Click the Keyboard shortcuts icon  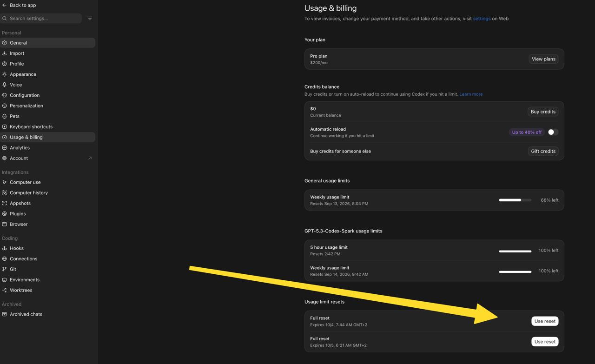pos(5,126)
